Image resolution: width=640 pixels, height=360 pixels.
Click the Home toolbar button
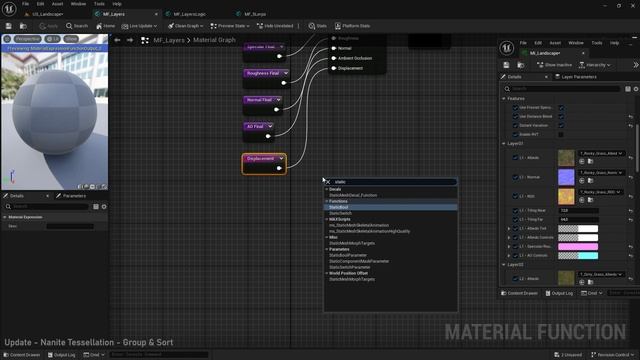point(105,26)
